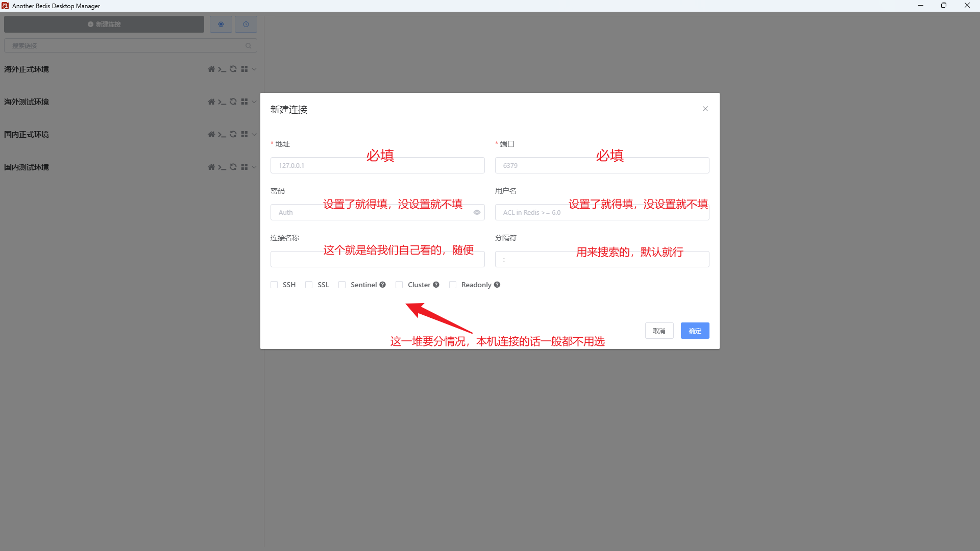980x551 pixels.
Task: Open home for 海外正式环境 connection
Action: (x=211, y=69)
